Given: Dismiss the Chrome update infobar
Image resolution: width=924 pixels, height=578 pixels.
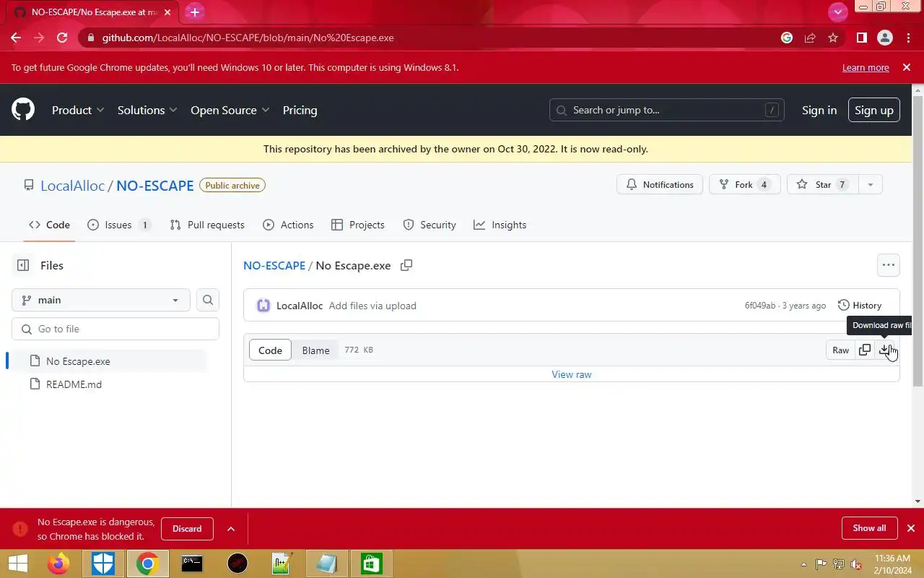Looking at the screenshot, I should coord(907,67).
